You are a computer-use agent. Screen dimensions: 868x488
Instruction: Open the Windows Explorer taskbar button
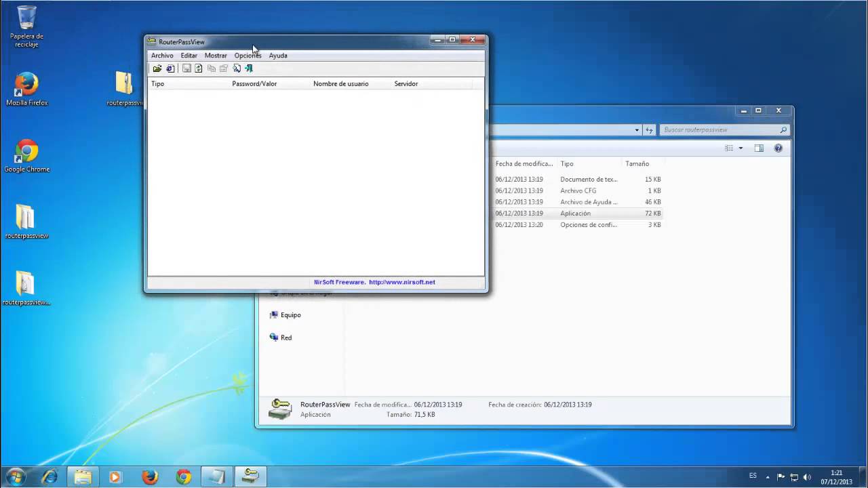click(x=83, y=476)
